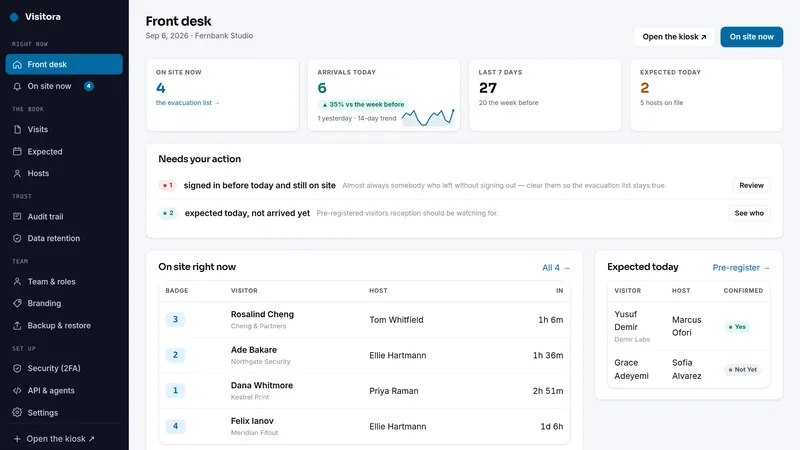
Task: Go to On site now in sidebar
Action: point(64,86)
